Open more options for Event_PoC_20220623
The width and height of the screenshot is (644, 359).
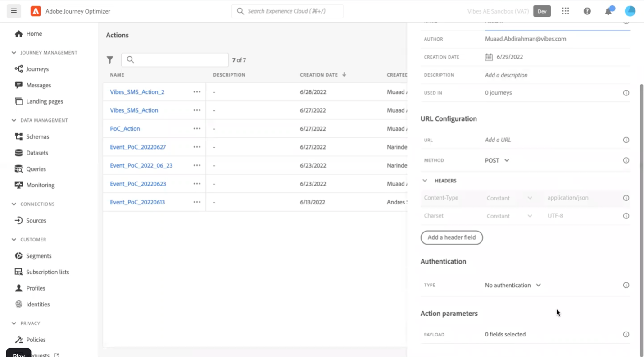[x=197, y=184]
